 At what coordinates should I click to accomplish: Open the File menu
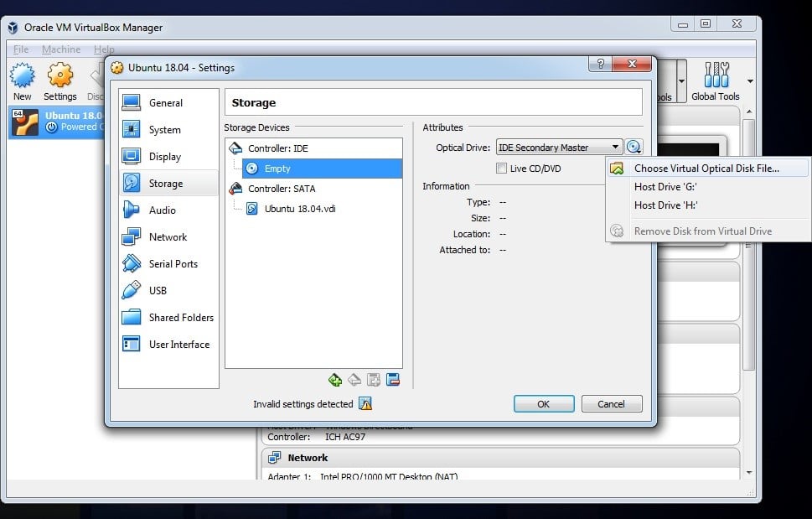21,49
